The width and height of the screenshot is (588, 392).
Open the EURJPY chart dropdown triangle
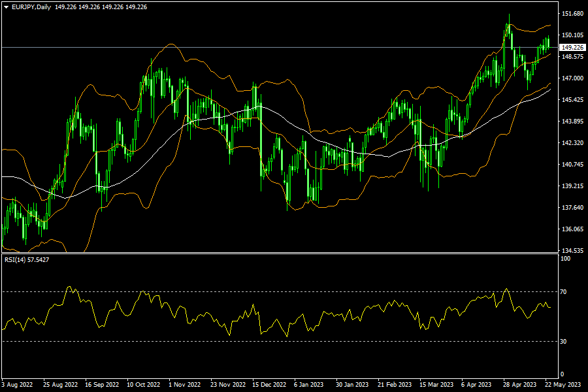coord(6,7)
